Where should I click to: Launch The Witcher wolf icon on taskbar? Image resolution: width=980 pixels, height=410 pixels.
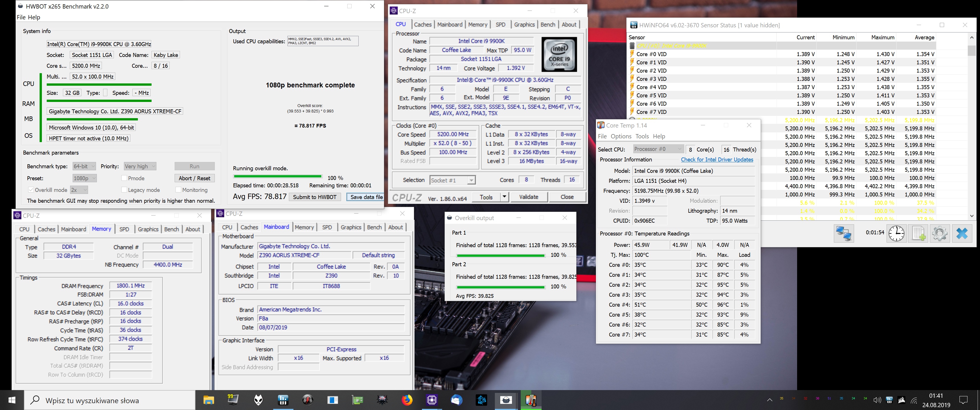[382, 400]
